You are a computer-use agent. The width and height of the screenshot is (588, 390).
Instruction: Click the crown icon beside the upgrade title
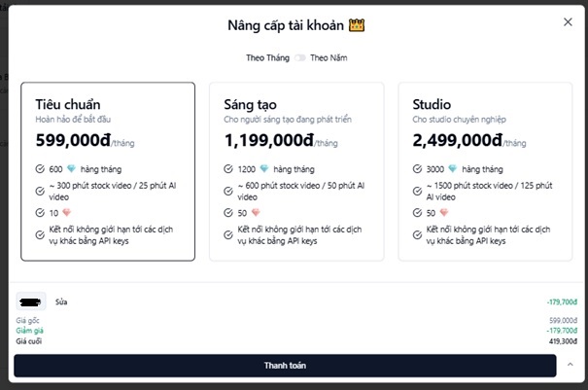355,23
